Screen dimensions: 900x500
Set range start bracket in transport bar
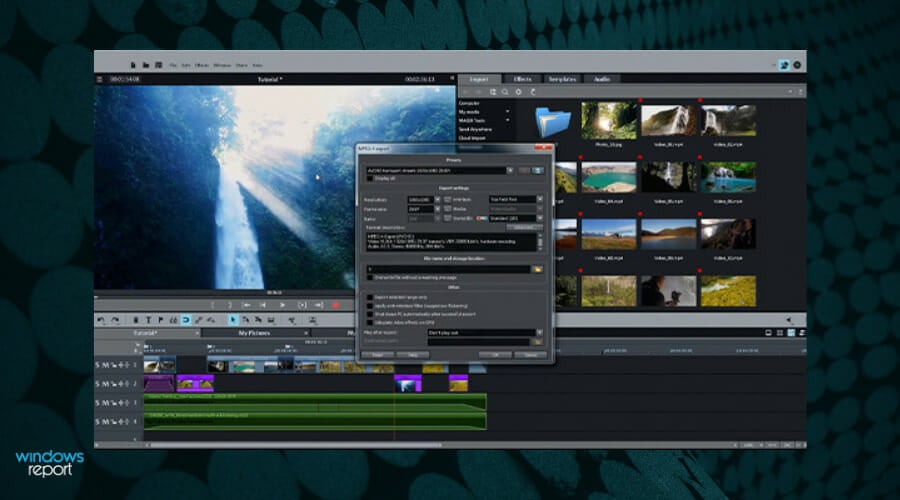click(213, 305)
